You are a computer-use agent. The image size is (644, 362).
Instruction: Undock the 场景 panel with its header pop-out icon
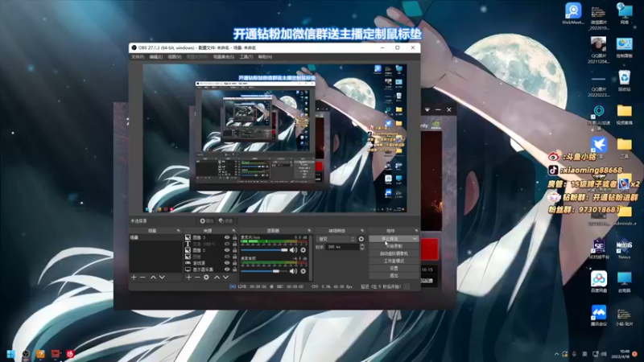click(178, 231)
